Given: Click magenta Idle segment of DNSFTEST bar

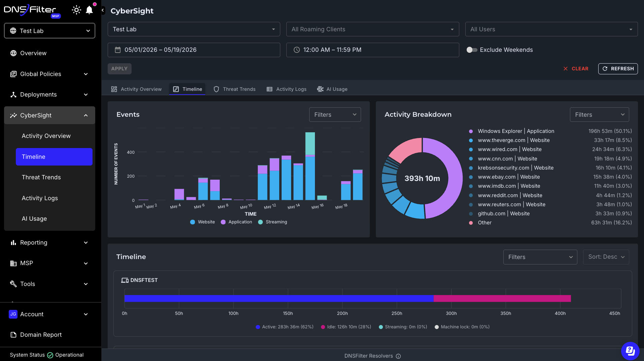Looking at the screenshot, I should tap(502, 298).
